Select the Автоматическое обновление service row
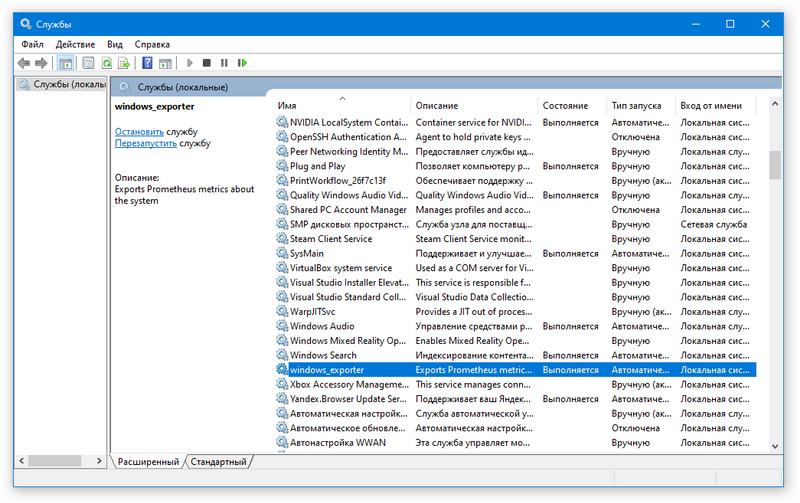Image resolution: width=800 pixels, height=503 pixels. [515, 427]
